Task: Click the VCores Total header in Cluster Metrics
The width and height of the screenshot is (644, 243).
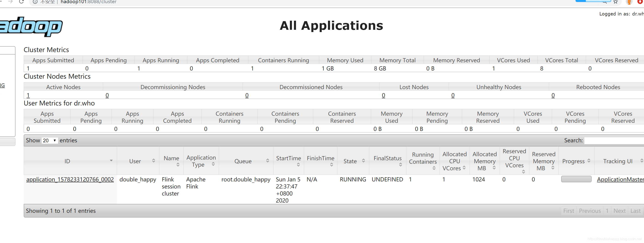Action: (x=561, y=60)
